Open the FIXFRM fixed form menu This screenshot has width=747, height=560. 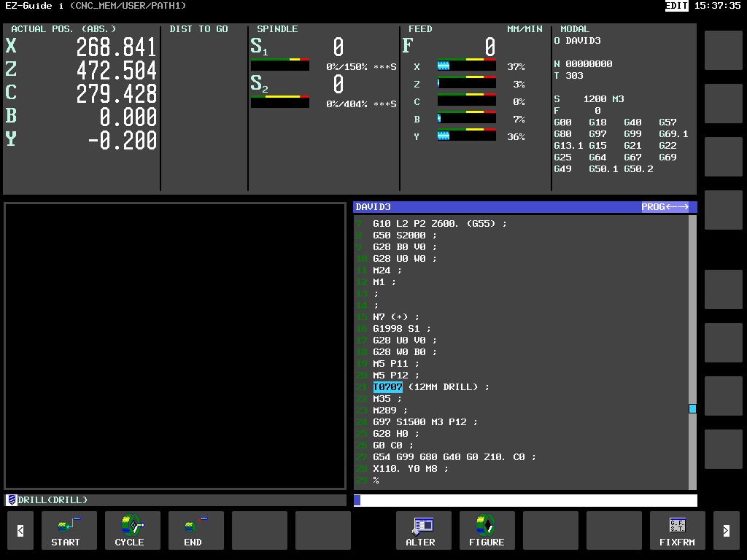tap(677, 530)
